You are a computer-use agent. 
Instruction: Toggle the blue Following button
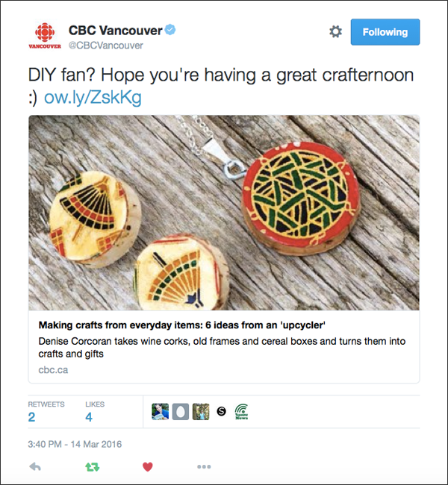[x=385, y=32]
